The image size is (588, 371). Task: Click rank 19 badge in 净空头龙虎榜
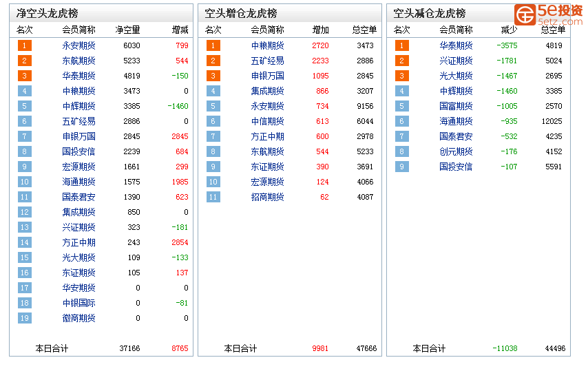[x=25, y=318]
